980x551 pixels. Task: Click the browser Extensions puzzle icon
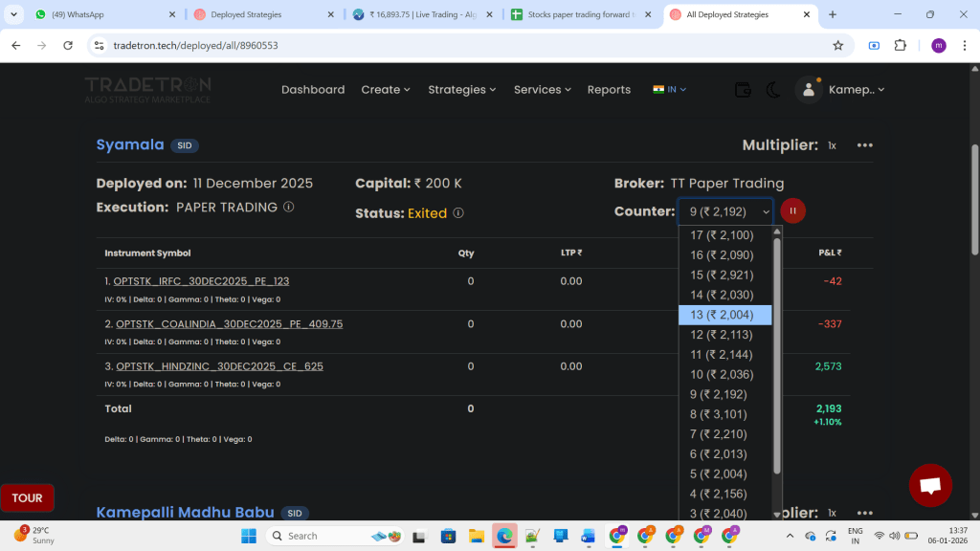(900, 45)
